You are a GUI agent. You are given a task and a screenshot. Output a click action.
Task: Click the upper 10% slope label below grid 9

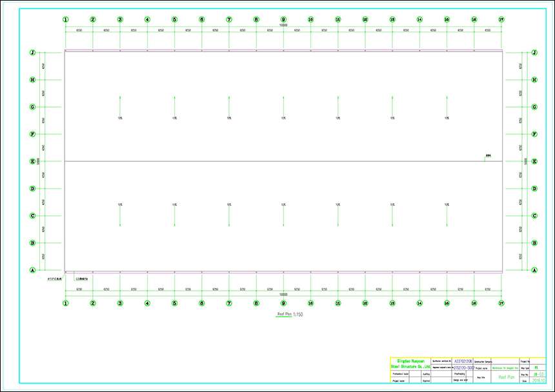[283, 118]
